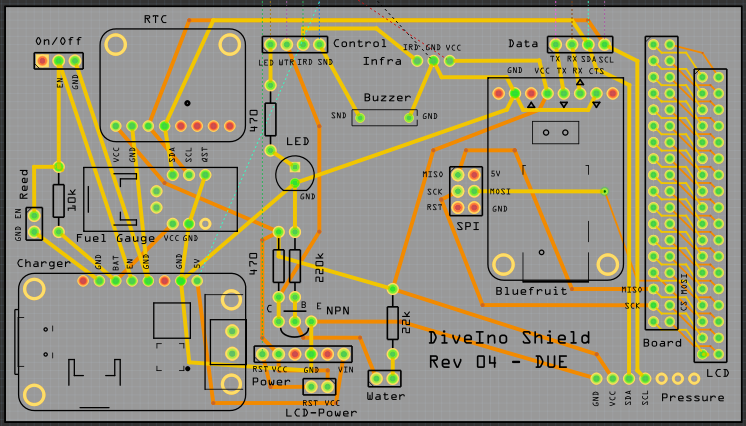This screenshot has width=746, height=426.
Task: Click the LCD-Power RST pad
Action: tap(311, 386)
